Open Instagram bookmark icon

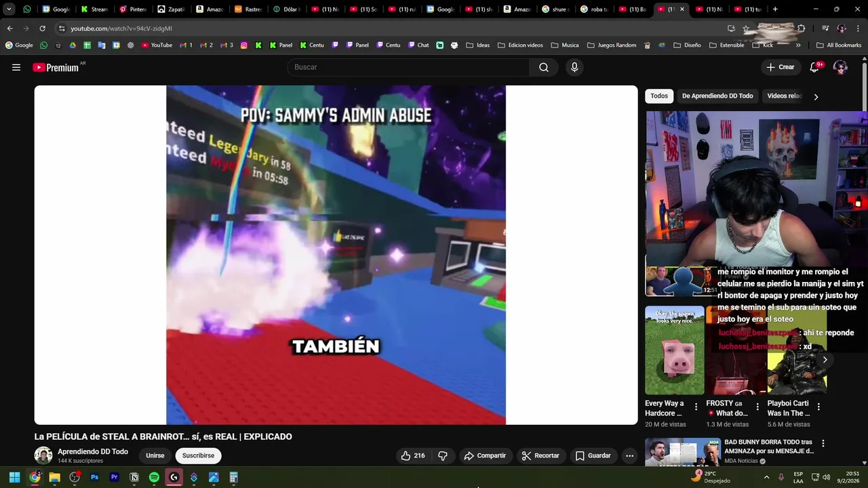coord(244,45)
